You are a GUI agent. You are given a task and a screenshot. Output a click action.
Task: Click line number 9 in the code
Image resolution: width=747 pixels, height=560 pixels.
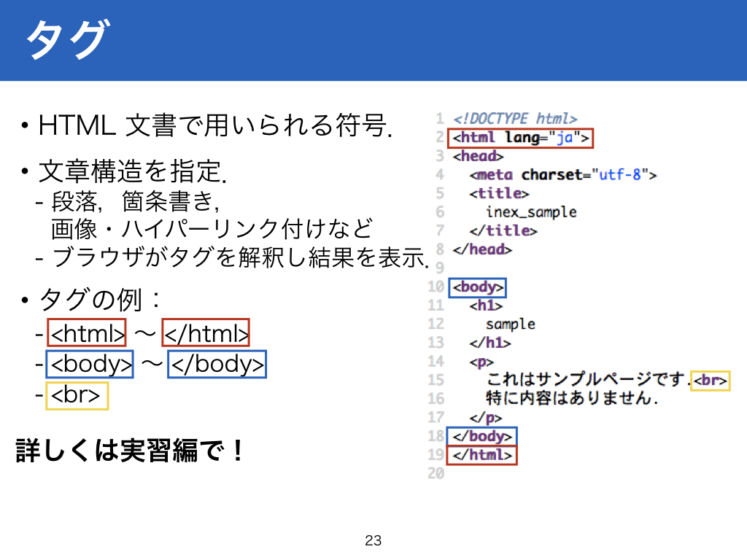coord(440,268)
